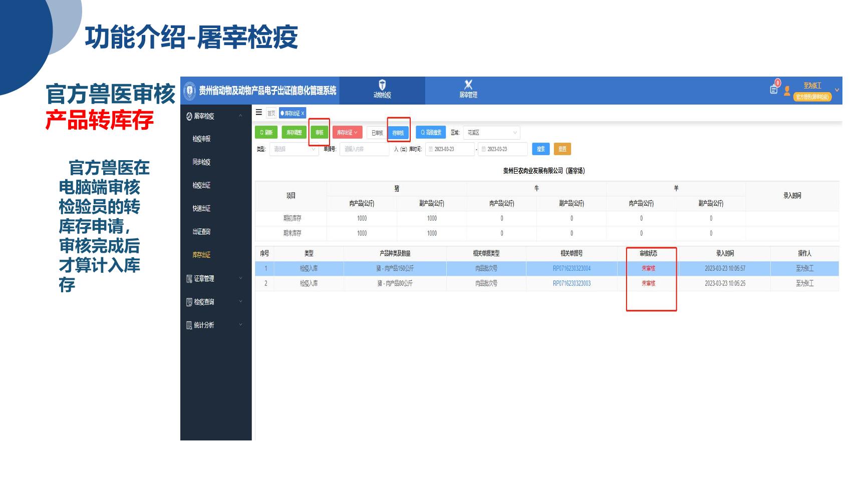
Task: Open 检疫申报 in the sidebar
Action: (202, 139)
